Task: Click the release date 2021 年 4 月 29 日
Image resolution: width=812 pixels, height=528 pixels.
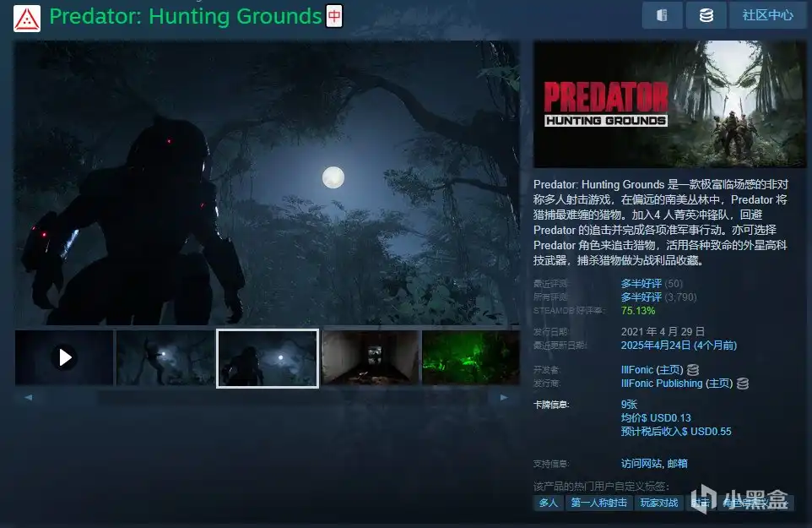Action: [x=663, y=332]
